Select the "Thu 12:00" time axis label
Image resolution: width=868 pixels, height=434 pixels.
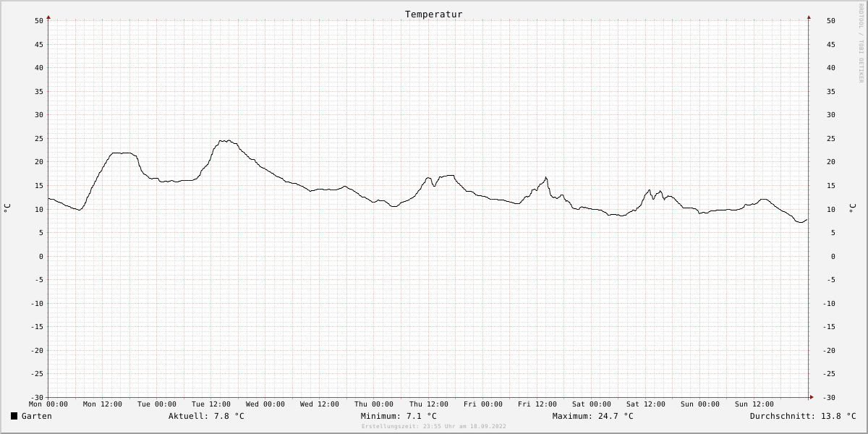click(429, 404)
